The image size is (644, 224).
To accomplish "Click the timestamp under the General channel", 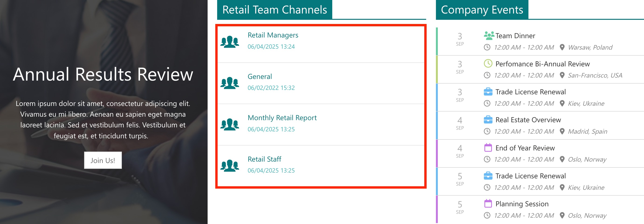I will click(271, 88).
